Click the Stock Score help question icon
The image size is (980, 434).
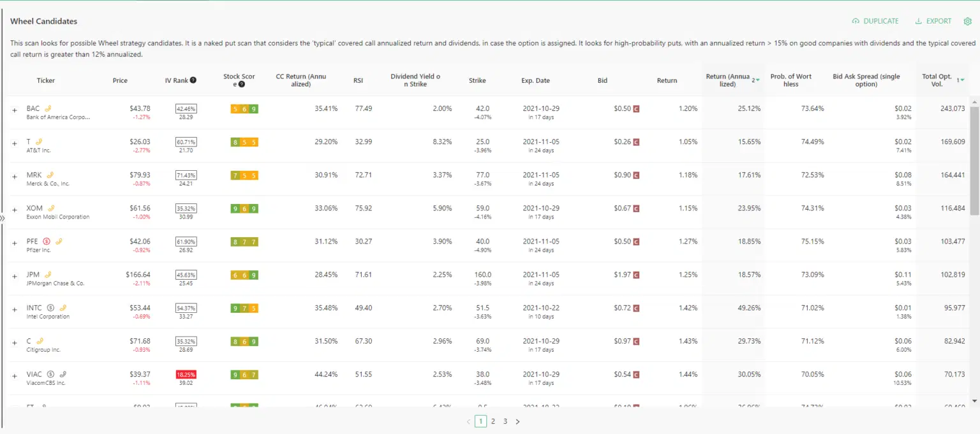242,84
